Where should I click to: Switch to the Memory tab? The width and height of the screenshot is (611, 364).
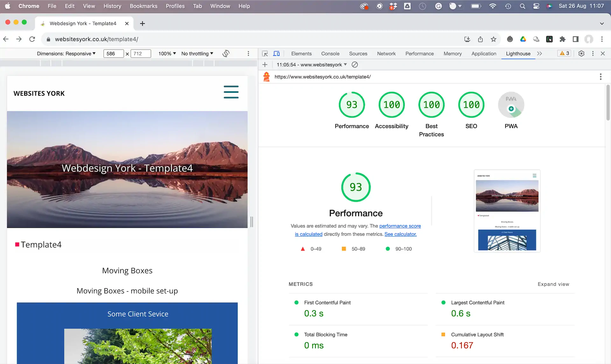[x=453, y=53]
